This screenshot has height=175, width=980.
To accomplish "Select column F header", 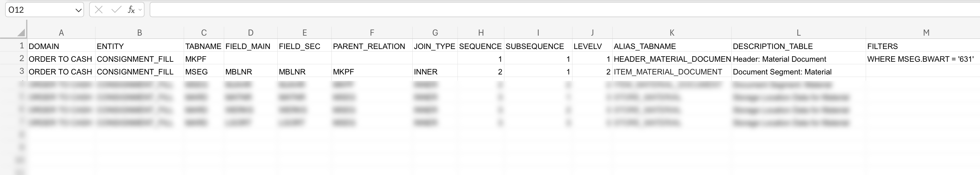I will click(372, 33).
